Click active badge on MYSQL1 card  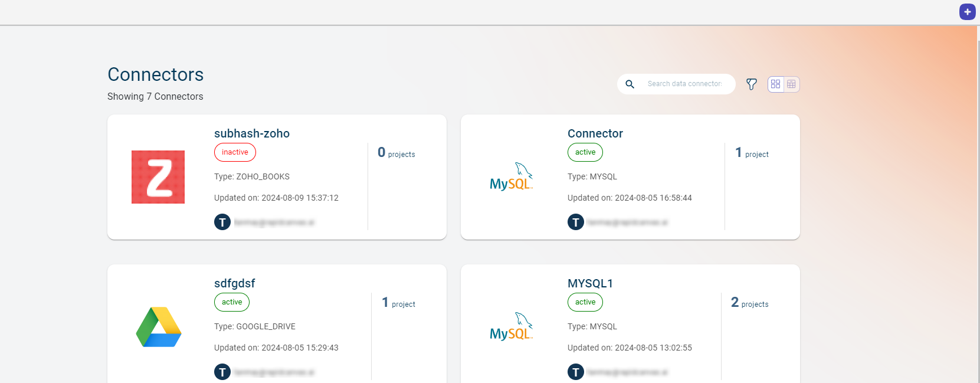point(585,302)
